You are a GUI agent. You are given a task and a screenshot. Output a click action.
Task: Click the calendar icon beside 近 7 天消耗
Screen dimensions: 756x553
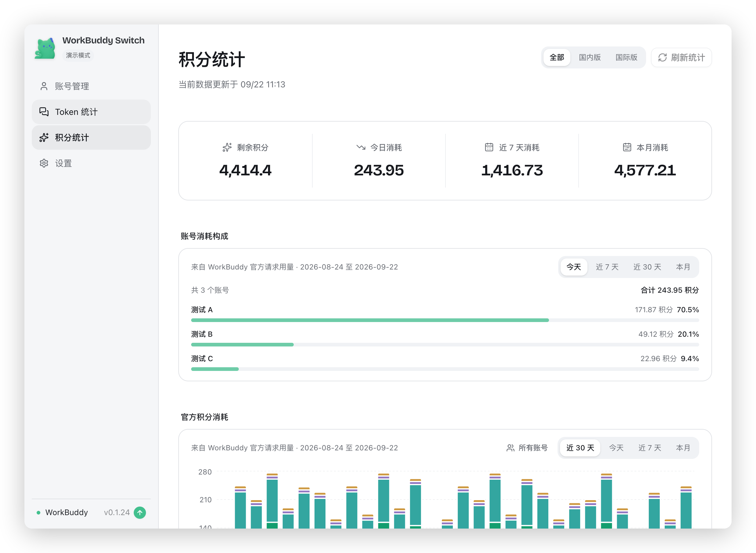489,147
